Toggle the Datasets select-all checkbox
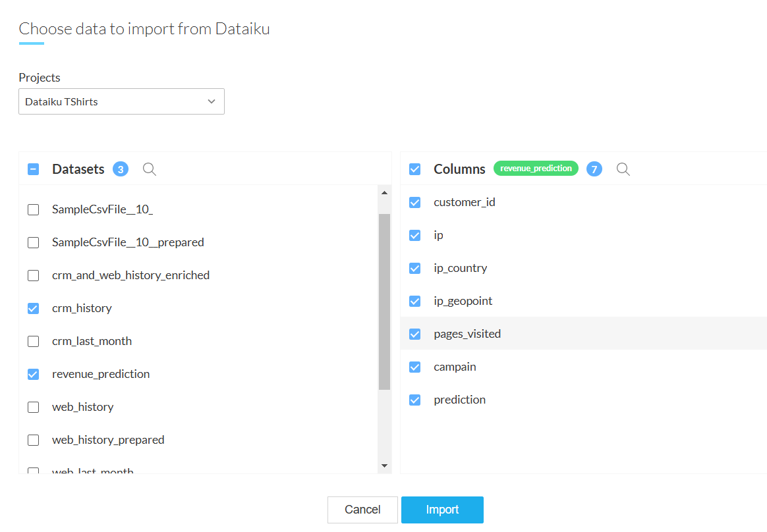Viewport: 767px width, 532px height. click(x=33, y=169)
